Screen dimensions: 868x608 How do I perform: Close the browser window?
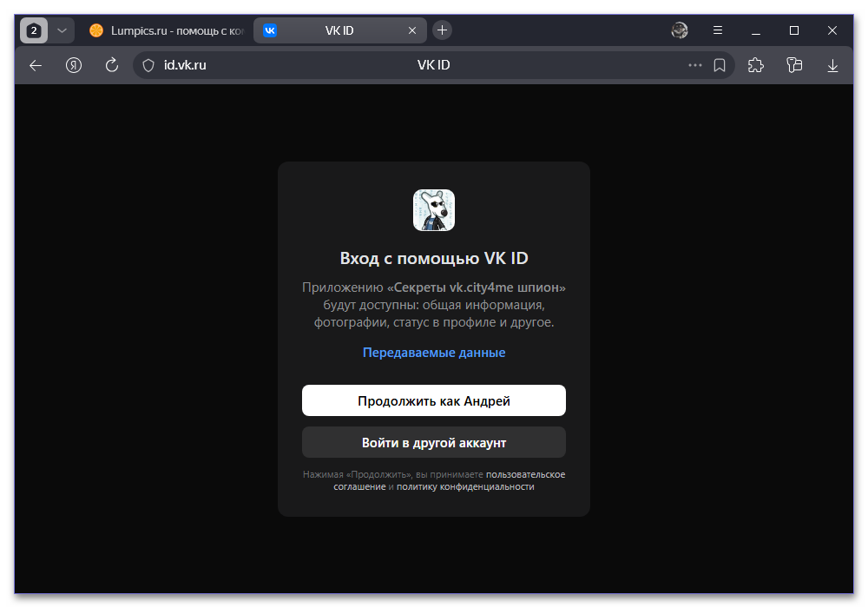coord(832,30)
